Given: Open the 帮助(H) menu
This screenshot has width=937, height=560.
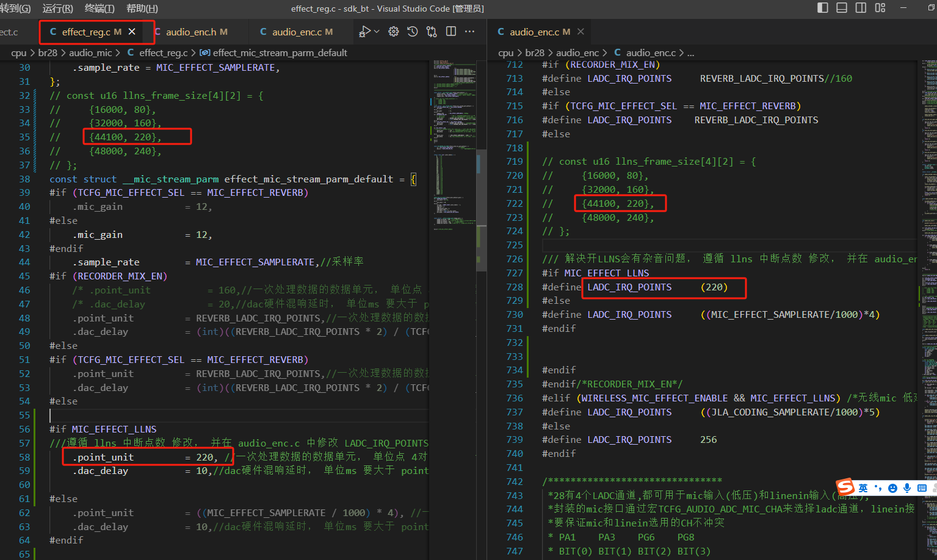Looking at the screenshot, I should 142,9.
